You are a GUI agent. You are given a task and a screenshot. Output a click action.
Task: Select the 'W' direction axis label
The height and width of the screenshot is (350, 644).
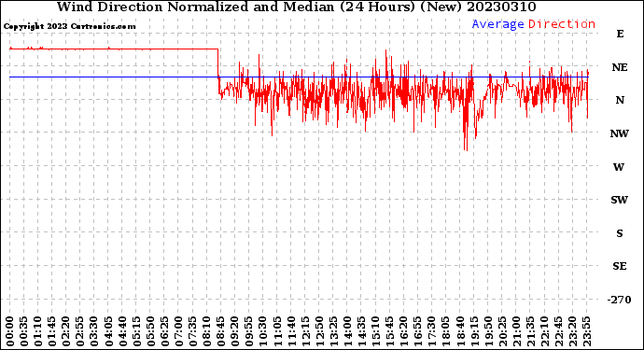(x=619, y=167)
